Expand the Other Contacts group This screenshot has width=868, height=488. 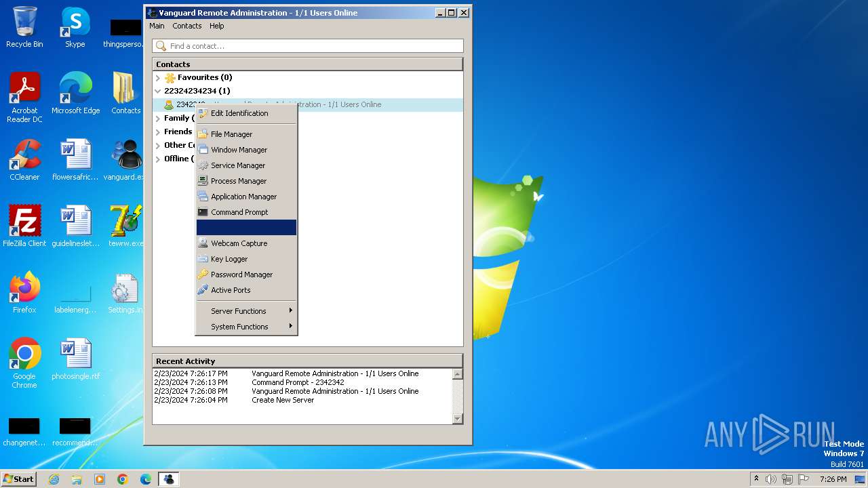tap(158, 145)
